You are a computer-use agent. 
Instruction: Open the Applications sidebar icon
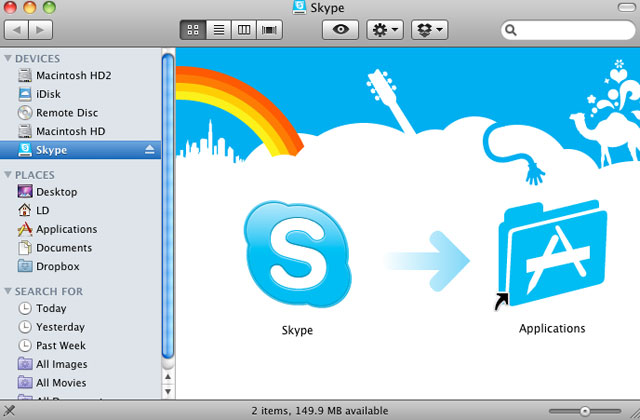pyautogui.click(x=25, y=229)
